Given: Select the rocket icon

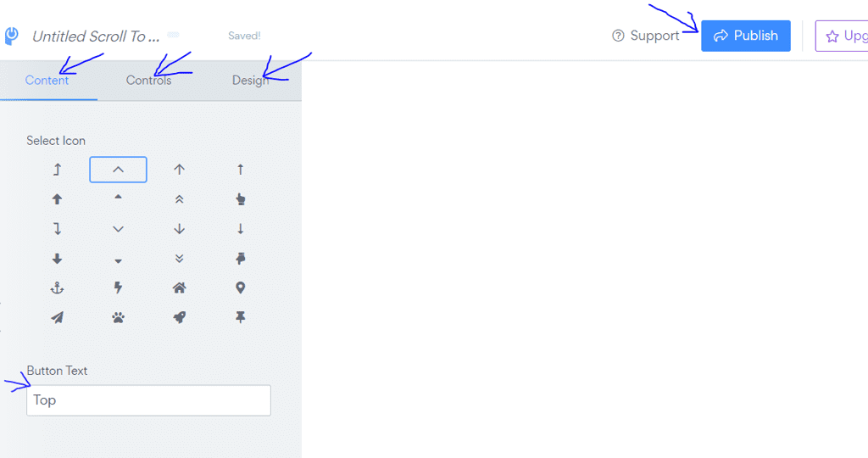Looking at the screenshot, I should point(179,317).
